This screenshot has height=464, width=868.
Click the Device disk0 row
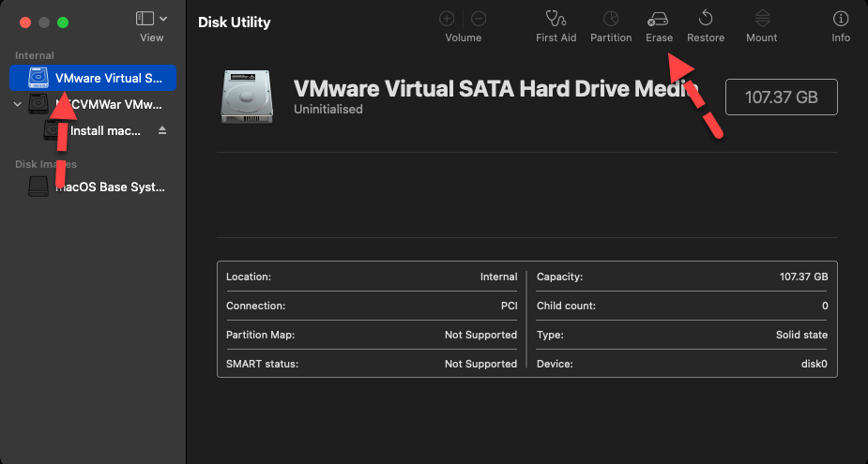point(682,364)
